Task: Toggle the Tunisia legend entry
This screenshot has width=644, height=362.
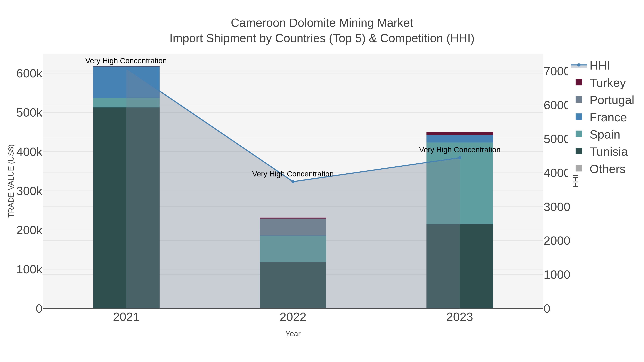Action: point(601,152)
